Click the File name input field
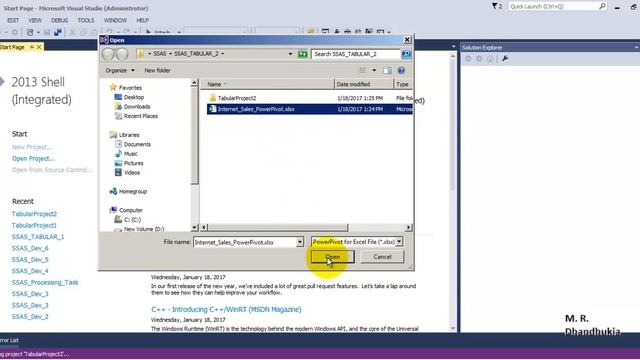The height and width of the screenshot is (360, 640). [x=245, y=242]
